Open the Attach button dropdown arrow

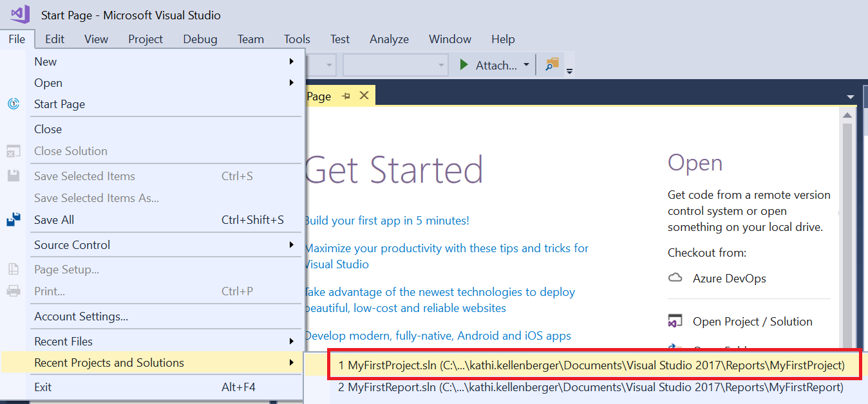point(526,65)
